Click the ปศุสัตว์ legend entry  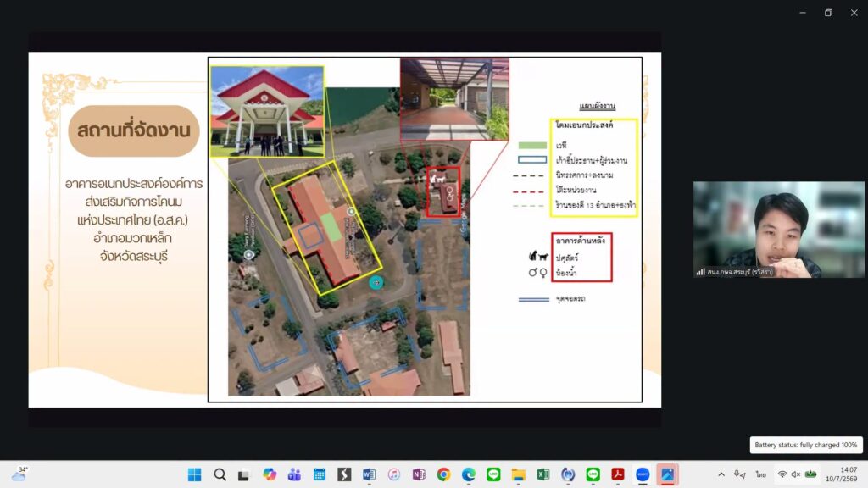[x=567, y=258]
